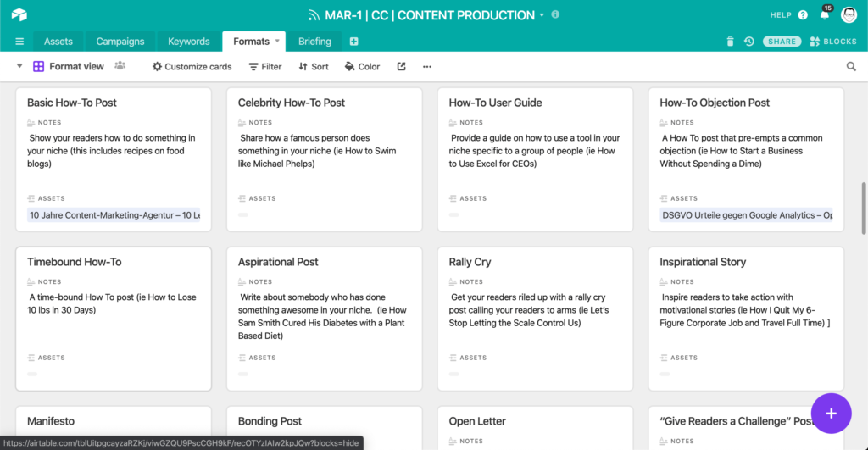868x450 pixels.
Task: Open the trash bin icon
Action: pyautogui.click(x=730, y=42)
